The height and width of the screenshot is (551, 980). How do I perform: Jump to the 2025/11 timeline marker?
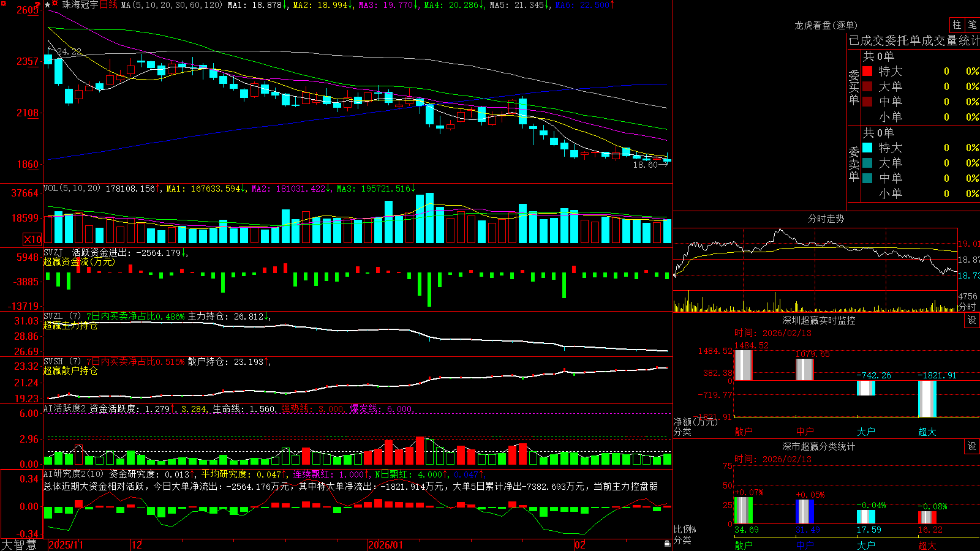[66, 545]
